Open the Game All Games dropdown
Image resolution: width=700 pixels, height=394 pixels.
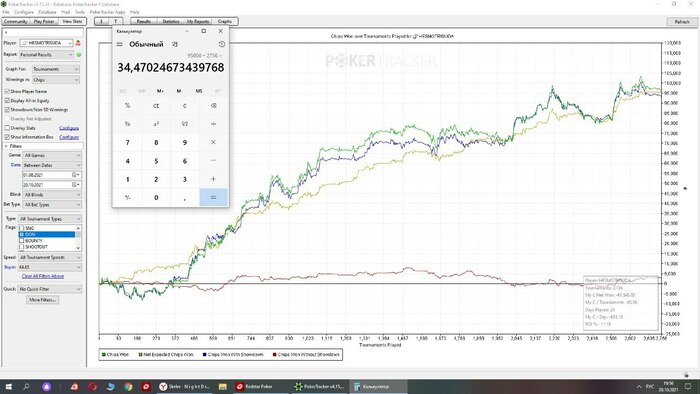click(x=53, y=155)
